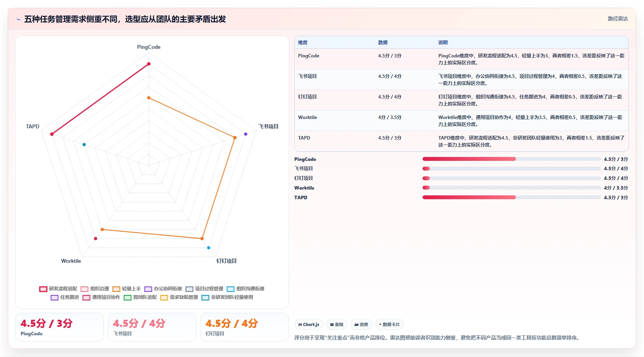Click the 数据卡片 chip

pyautogui.click(x=390, y=324)
